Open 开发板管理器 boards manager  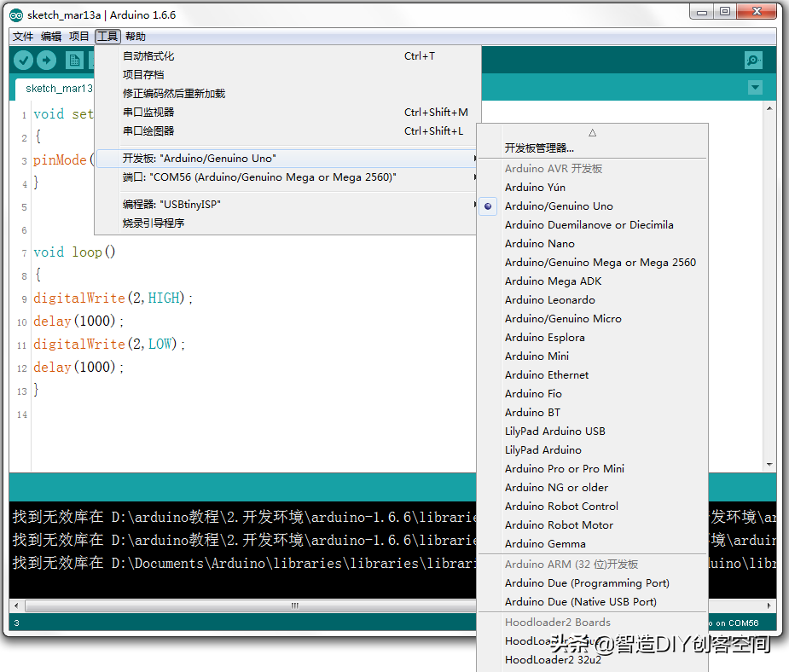tap(539, 148)
